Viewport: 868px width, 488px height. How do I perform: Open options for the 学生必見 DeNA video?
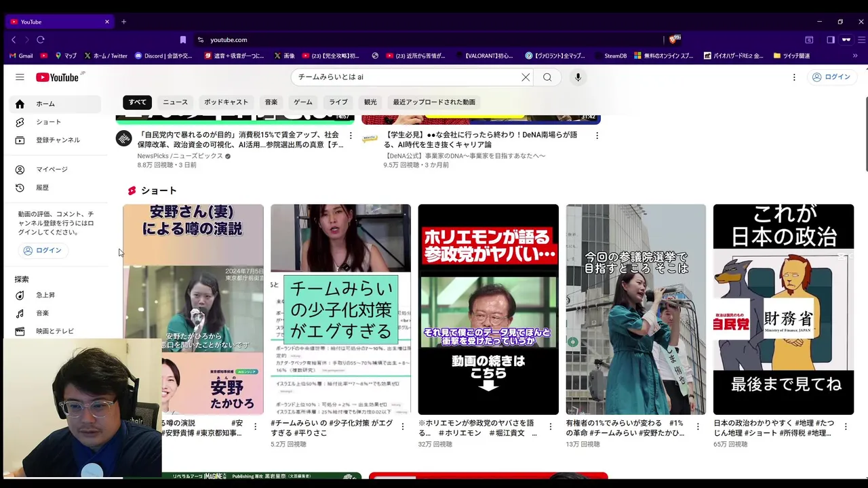(x=597, y=136)
